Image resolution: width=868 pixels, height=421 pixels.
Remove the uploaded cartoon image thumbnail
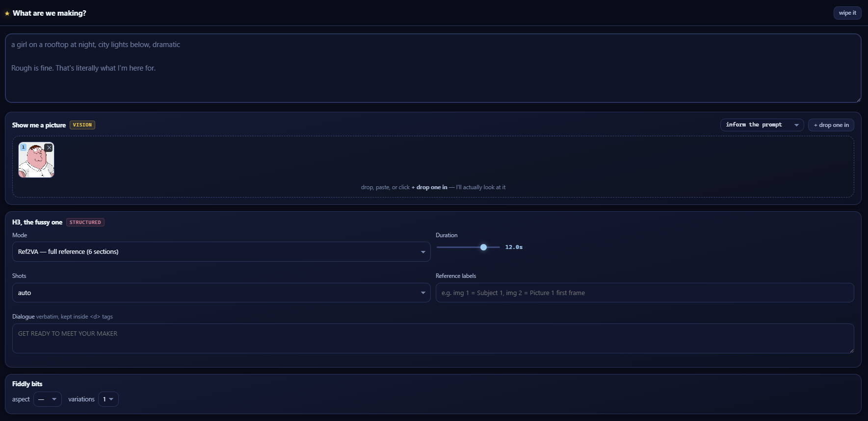point(49,148)
